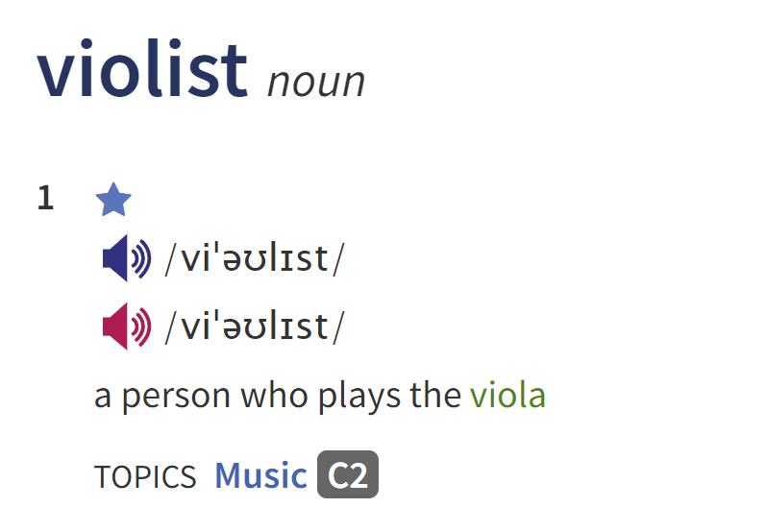Screen dimensions: 766x532
Task: Play the red speaker American pronunciation audio
Action: pos(127,327)
